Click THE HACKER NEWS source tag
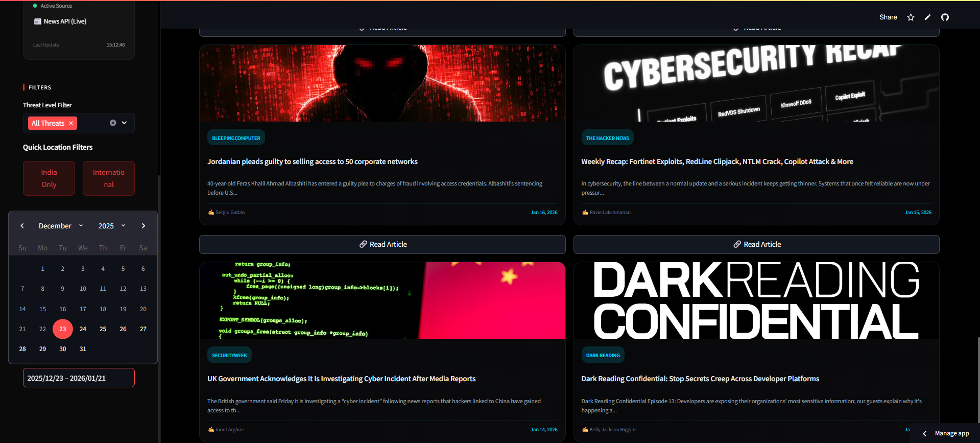The height and width of the screenshot is (443, 980). tap(607, 138)
